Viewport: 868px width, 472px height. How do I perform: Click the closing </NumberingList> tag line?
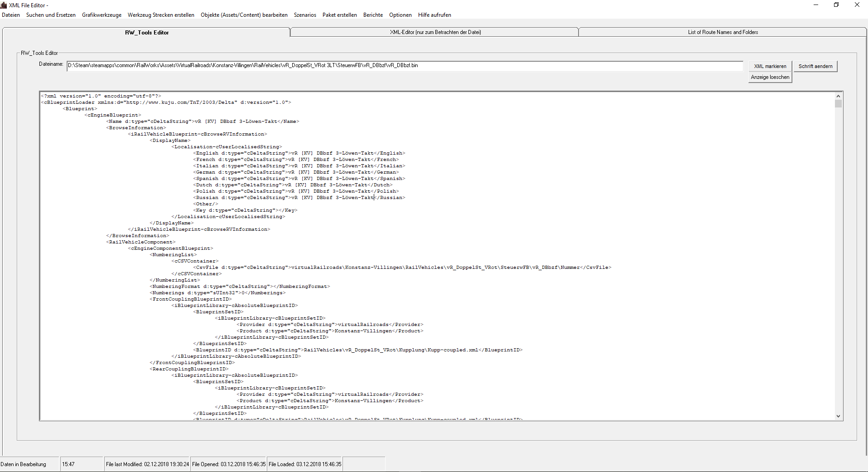tap(175, 280)
